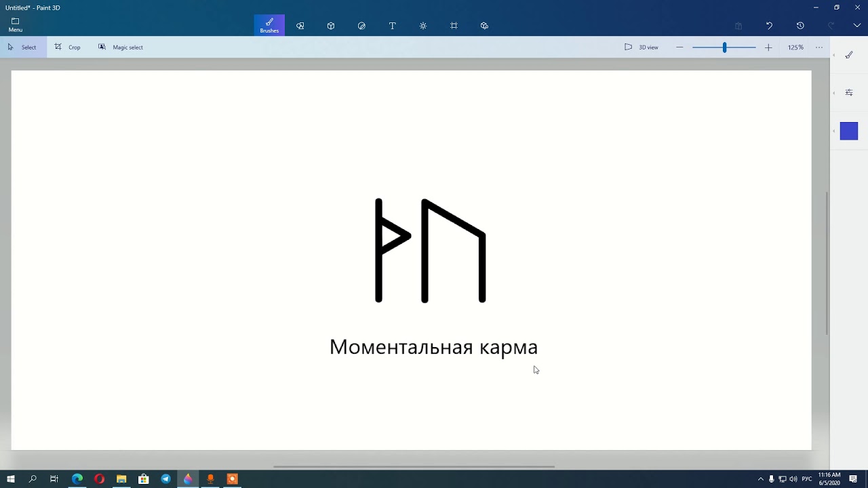
Task: Open the History panel
Action: click(x=800, y=26)
